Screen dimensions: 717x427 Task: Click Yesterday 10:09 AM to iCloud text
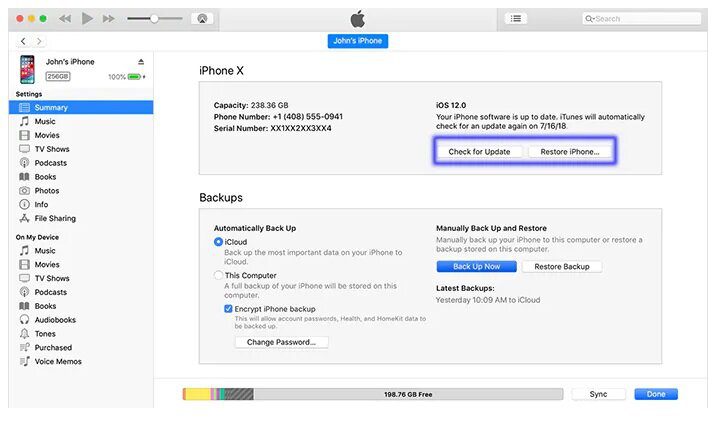coord(488,300)
